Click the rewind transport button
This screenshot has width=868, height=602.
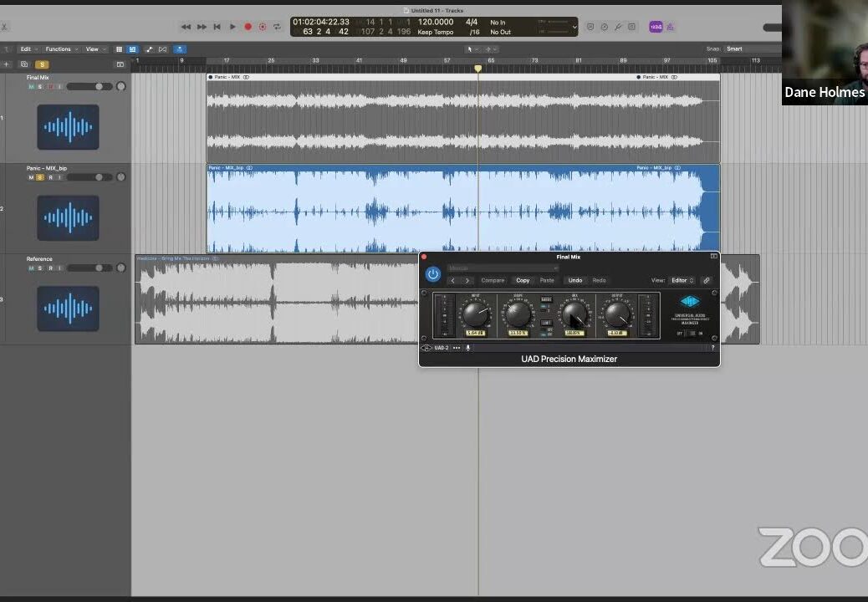pyautogui.click(x=186, y=27)
